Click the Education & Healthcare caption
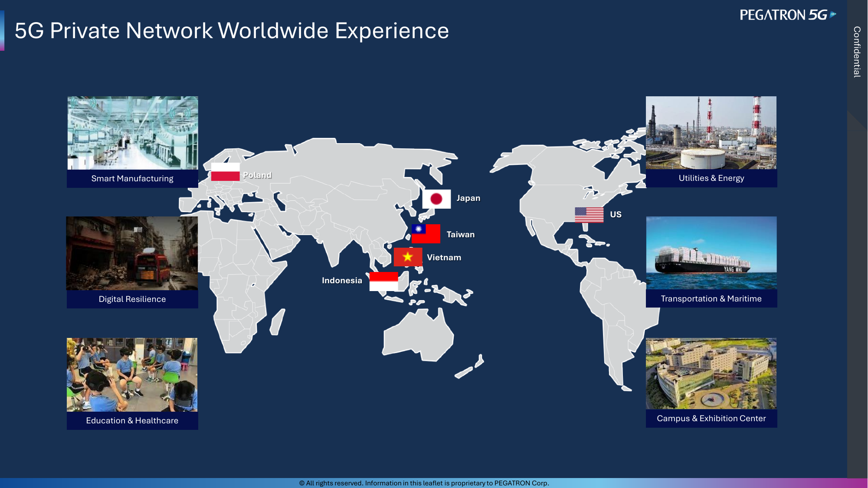Viewport: 868px width, 488px height. click(x=132, y=421)
